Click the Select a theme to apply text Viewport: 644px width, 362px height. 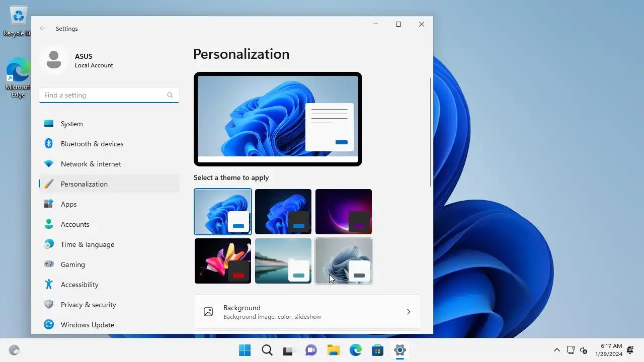click(x=231, y=177)
